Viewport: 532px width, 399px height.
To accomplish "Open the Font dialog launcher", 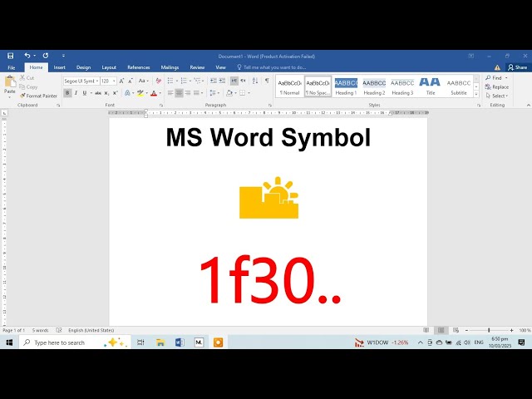I will pos(161,106).
